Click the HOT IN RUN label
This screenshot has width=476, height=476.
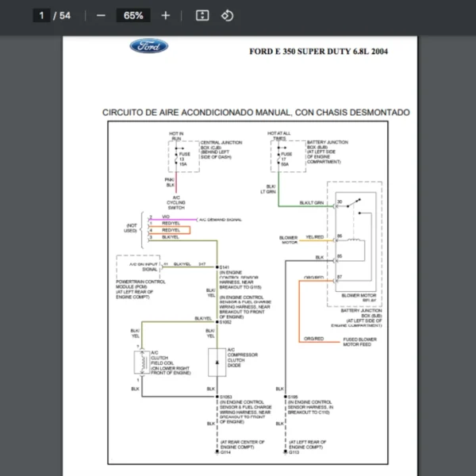point(176,136)
